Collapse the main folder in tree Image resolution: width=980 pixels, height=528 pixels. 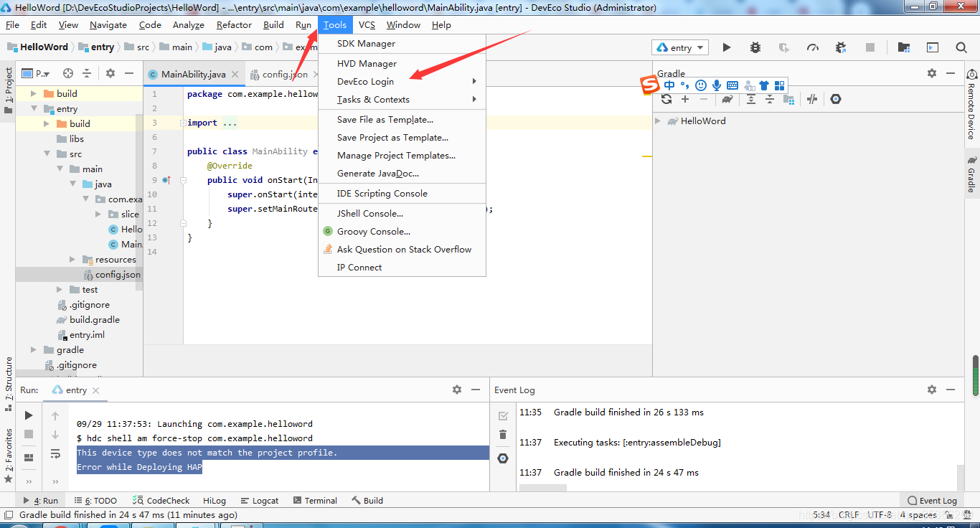(60, 169)
